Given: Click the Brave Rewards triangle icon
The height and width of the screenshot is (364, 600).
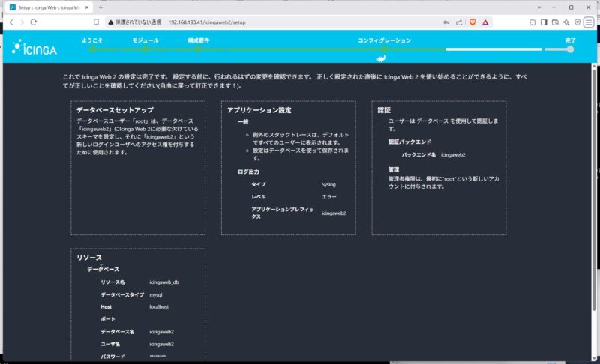Looking at the screenshot, I should tap(485, 22).
